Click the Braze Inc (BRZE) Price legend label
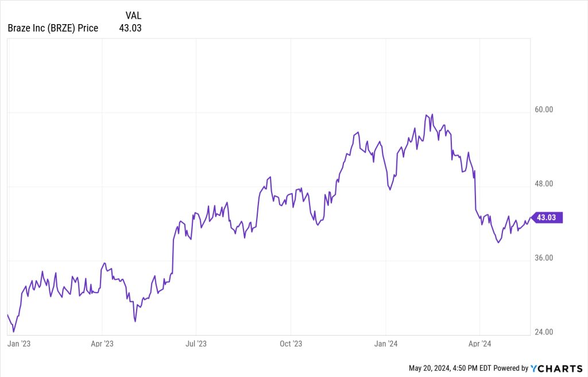Image resolution: width=588 pixels, height=377 pixels. pos(53,28)
